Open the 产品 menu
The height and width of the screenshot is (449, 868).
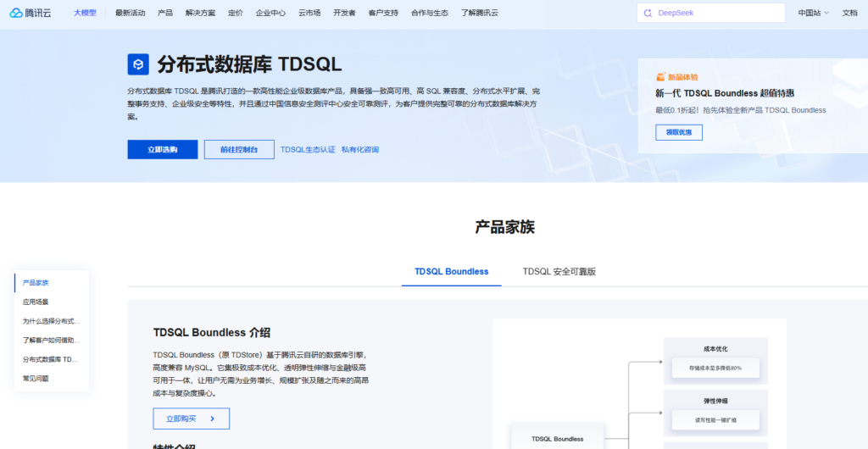click(x=165, y=13)
